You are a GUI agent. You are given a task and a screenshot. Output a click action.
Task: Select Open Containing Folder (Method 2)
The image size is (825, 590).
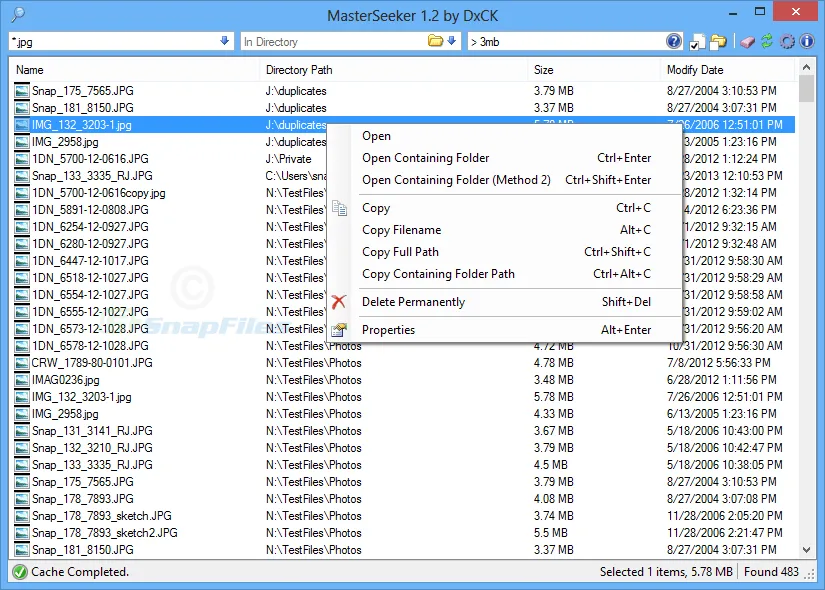pos(505,180)
